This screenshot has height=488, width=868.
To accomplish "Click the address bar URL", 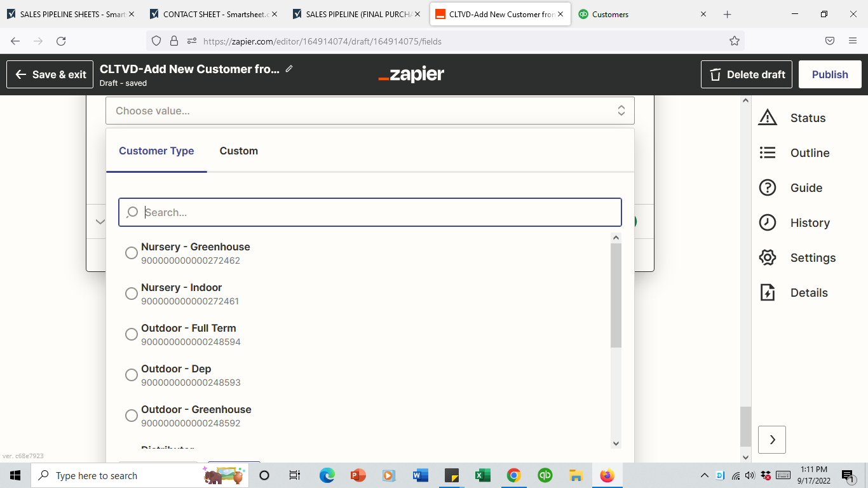I will [x=322, y=41].
